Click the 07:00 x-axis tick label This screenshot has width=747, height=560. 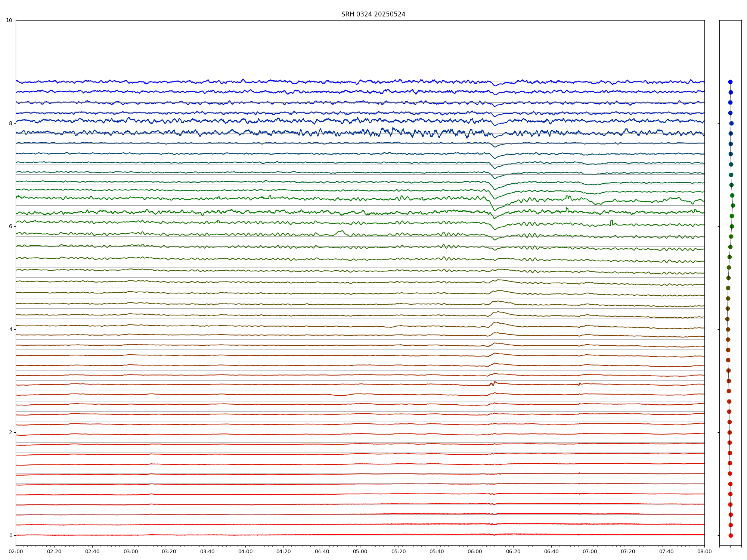tap(590, 551)
